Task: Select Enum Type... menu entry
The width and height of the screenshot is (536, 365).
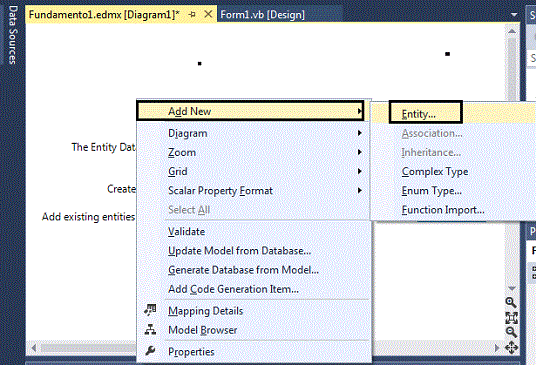Action: tap(431, 190)
